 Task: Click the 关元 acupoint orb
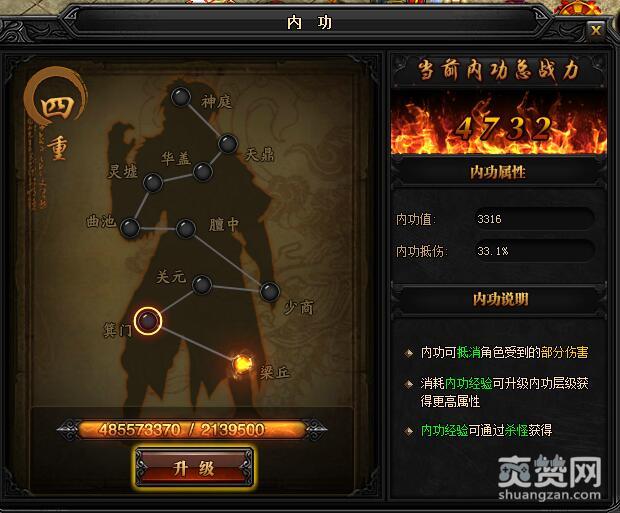pos(202,285)
